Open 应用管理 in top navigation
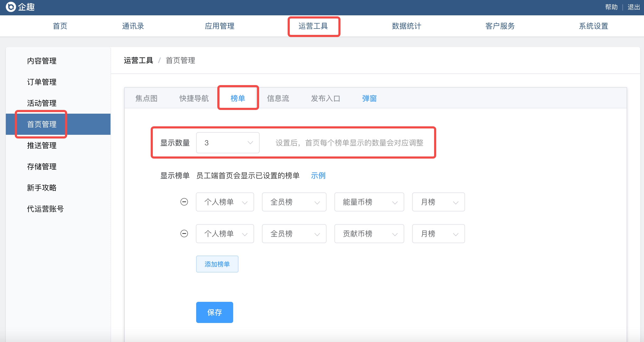The height and width of the screenshot is (342, 644). 220,26
